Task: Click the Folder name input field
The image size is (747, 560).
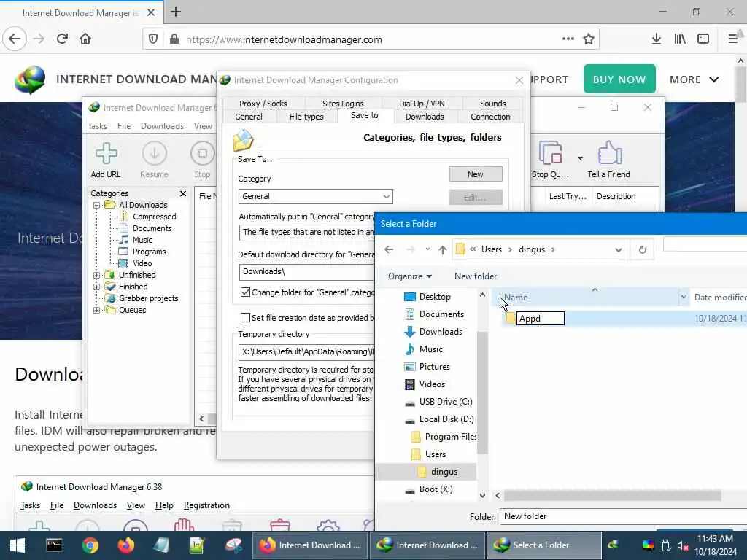Action: (623, 516)
